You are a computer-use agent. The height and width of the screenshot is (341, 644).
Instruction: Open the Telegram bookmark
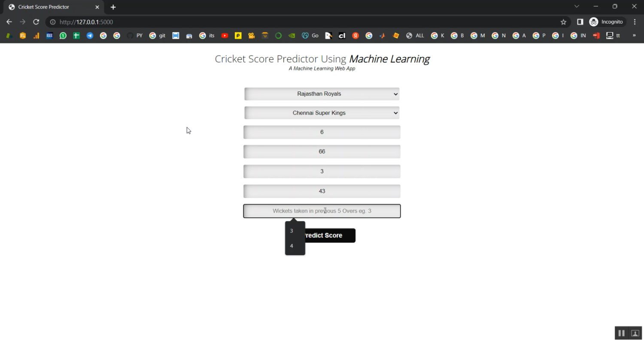click(x=90, y=36)
